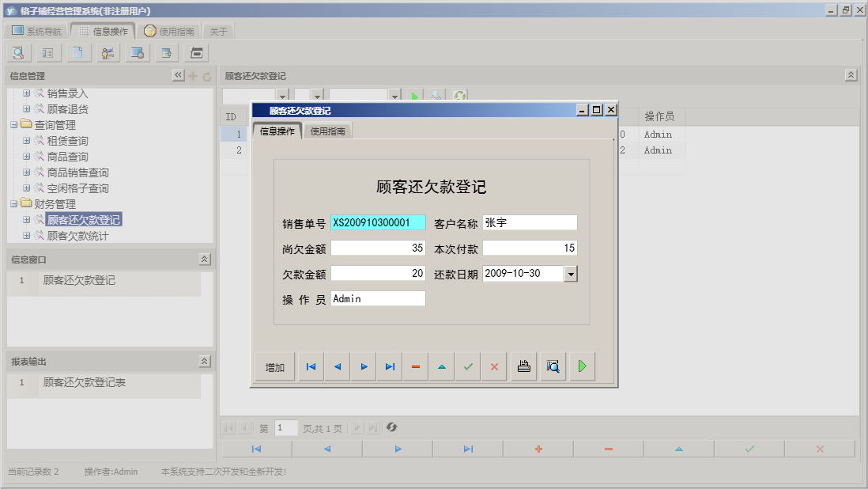868x489 pixels.
Task: Click the page number input field at the bottom
Action: click(285, 428)
